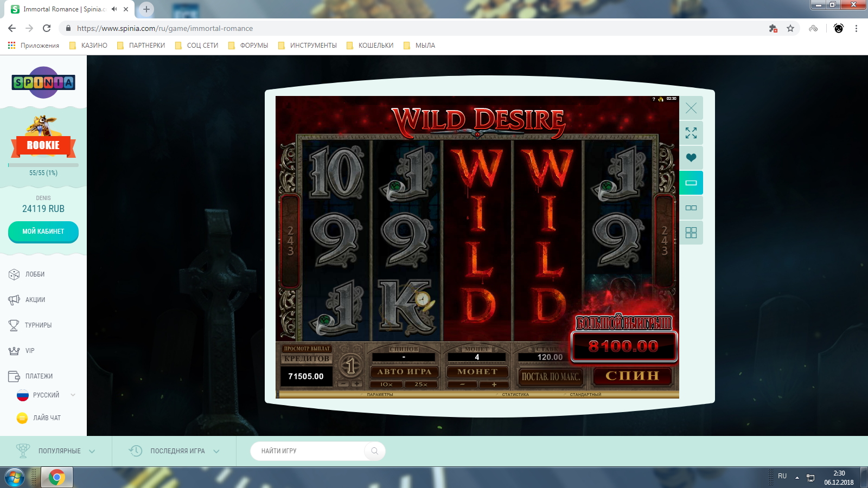The height and width of the screenshot is (488, 868).
Task: Open ПАРТНЕРКИ bookmarks folder
Action: tap(141, 46)
